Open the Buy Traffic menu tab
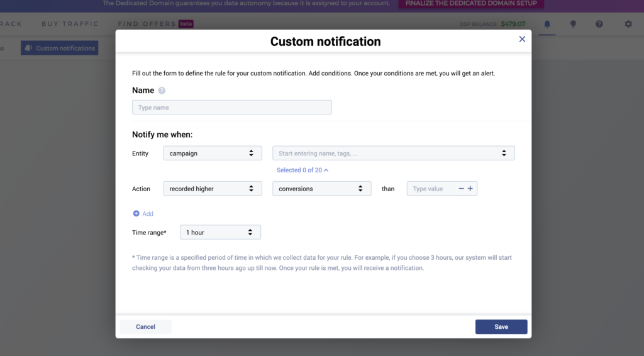 (70, 24)
